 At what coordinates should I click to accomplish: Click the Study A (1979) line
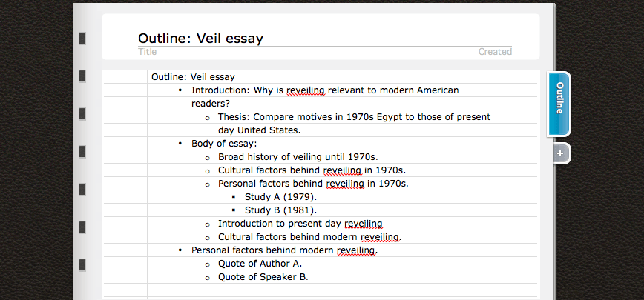click(280, 197)
